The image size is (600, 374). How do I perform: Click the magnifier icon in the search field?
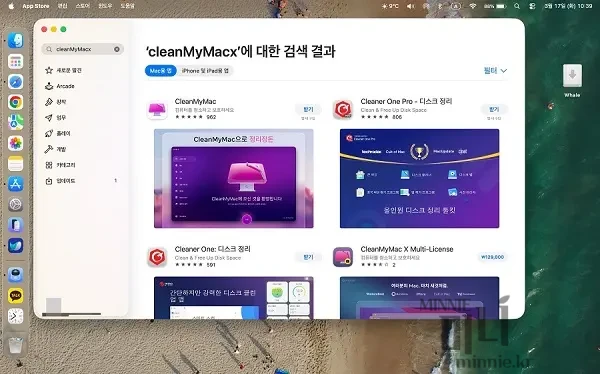[x=49, y=49]
